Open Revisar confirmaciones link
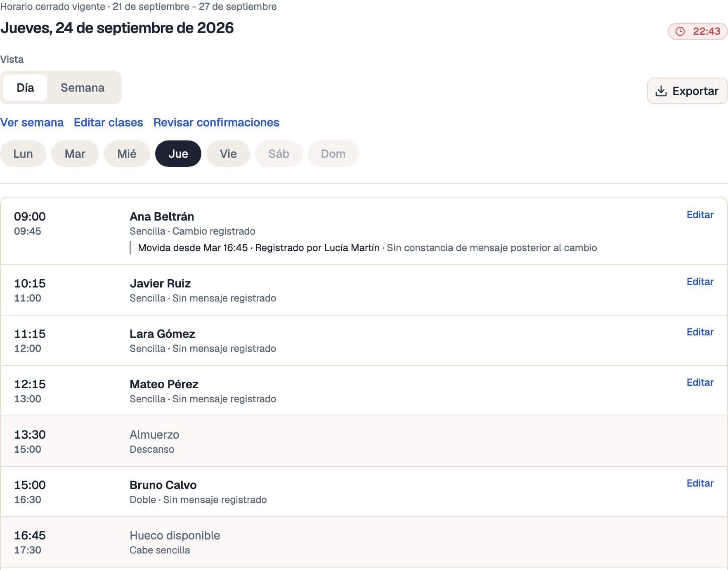Screen dimensions: 728x570 point(216,122)
